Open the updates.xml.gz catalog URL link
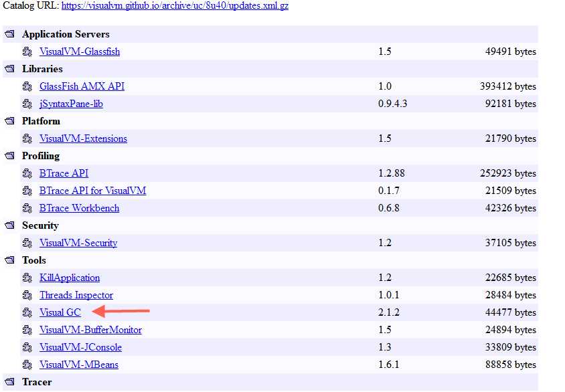This screenshot has height=392, width=565. pos(175,6)
